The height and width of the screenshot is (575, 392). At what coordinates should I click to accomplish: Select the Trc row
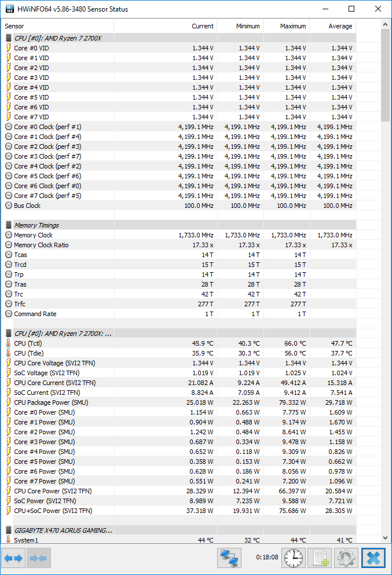tap(178, 294)
